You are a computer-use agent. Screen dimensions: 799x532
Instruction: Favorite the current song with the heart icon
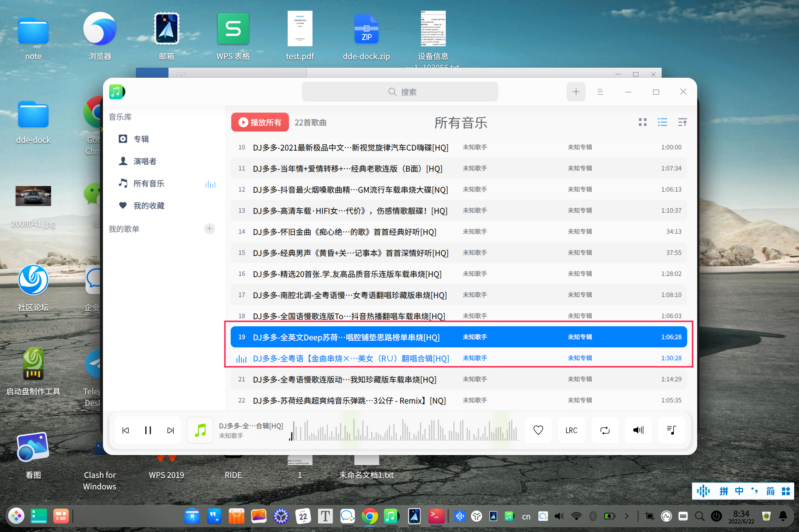point(538,430)
